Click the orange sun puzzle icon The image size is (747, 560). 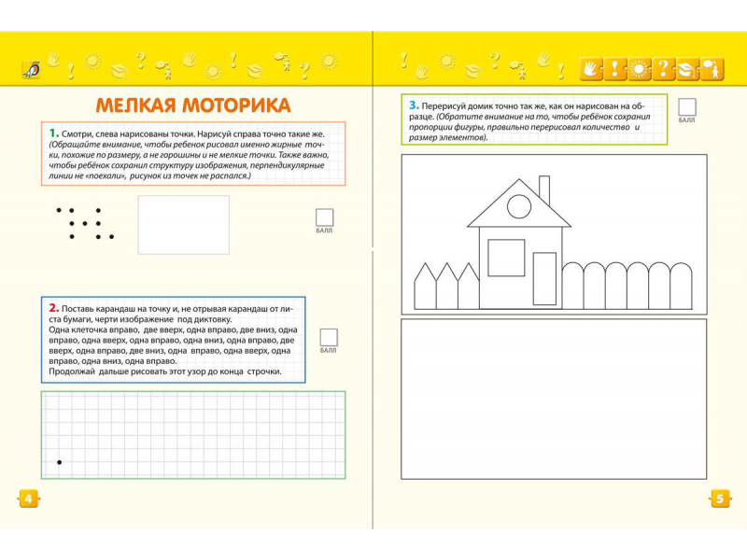[x=640, y=68]
